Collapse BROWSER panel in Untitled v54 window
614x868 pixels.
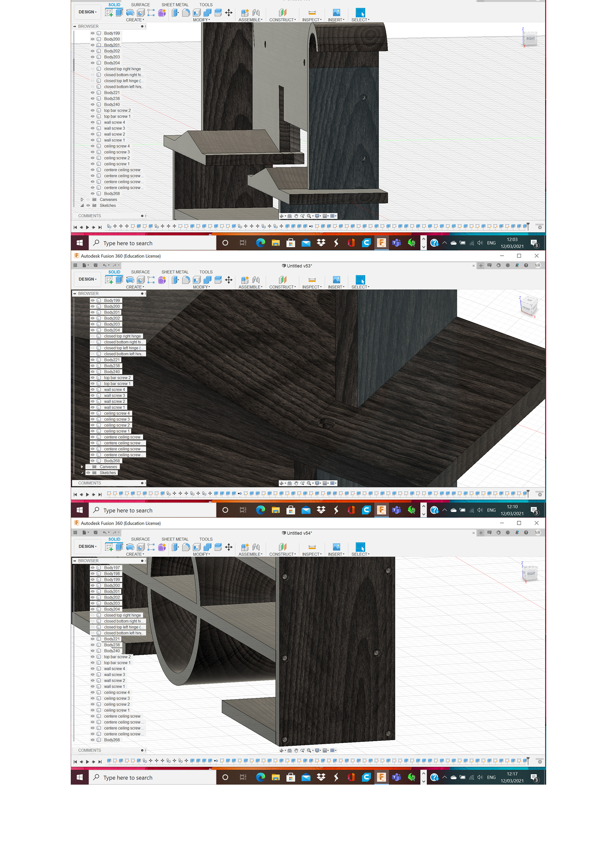click(x=75, y=561)
